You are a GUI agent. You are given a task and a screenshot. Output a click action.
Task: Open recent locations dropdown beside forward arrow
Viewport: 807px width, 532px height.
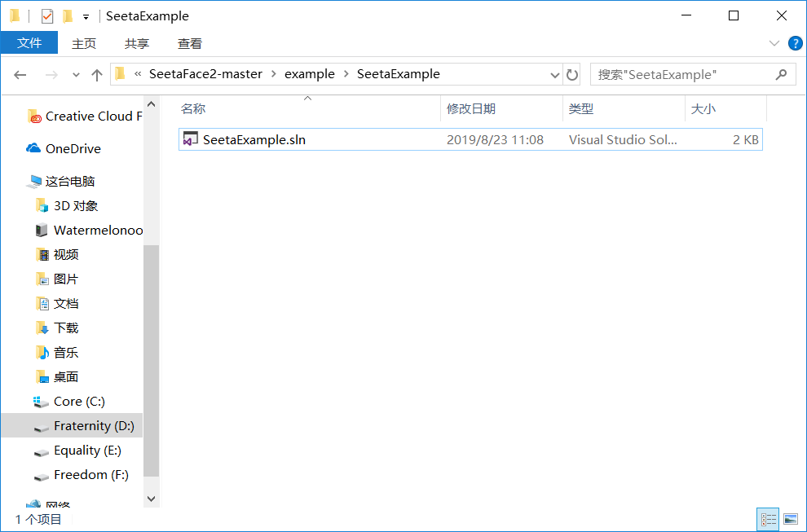75,74
